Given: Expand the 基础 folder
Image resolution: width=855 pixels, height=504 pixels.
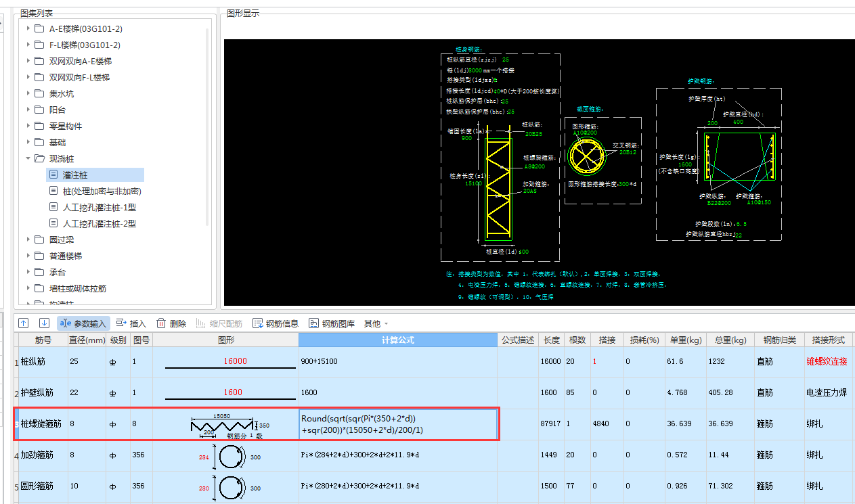Looking at the screenshot, I should point(28,142).
